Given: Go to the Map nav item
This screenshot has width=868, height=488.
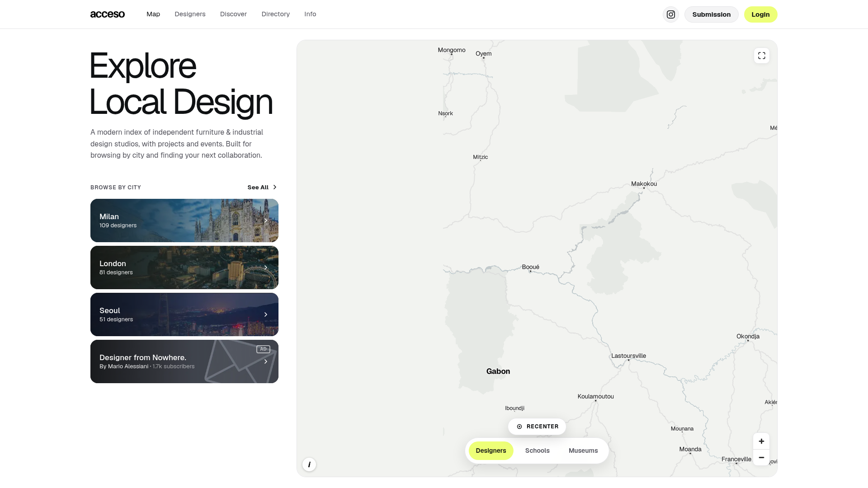Looking at the screenshot, I should (x=153, y=14).
